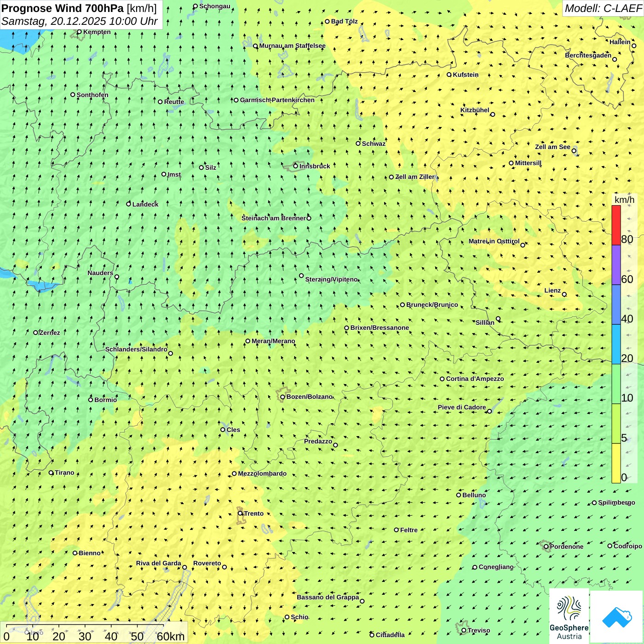Click the Kempten city marker
Viewport: 644px width, 644px height.
[x=79, y=32]
